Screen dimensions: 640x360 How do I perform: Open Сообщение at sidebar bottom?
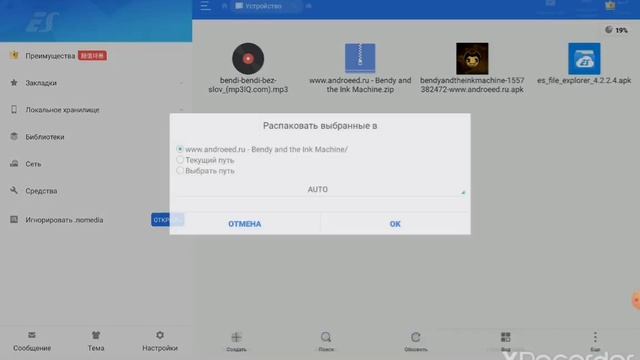click(32, 341)
